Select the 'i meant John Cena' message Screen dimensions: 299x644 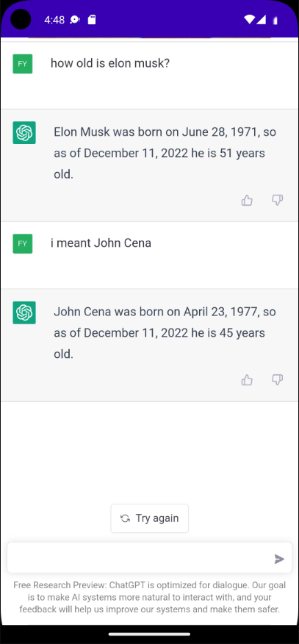101,243
